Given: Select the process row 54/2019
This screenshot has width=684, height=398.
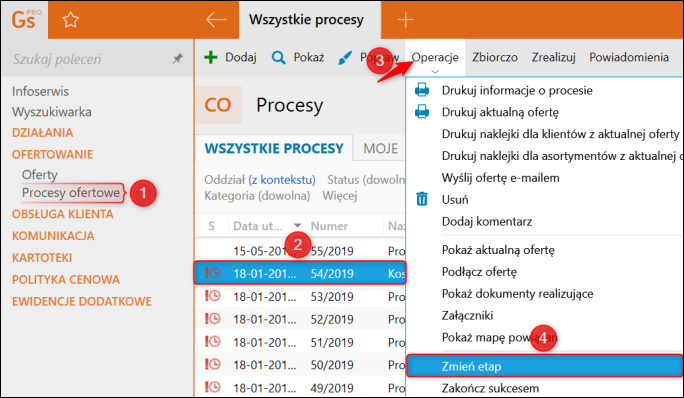Looking at the screenshot, I should click(x=300, y=273).
